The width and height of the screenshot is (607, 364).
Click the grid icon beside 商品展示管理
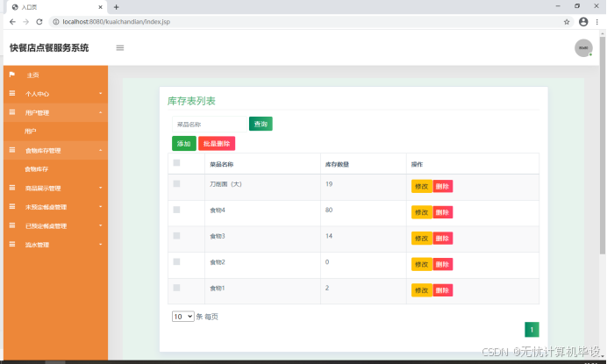pos(12,188)
